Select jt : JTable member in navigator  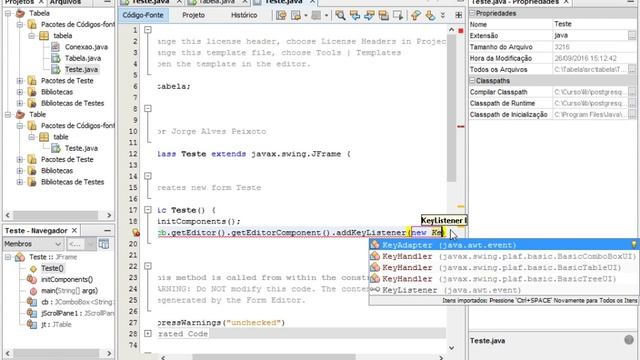(56, 325)
